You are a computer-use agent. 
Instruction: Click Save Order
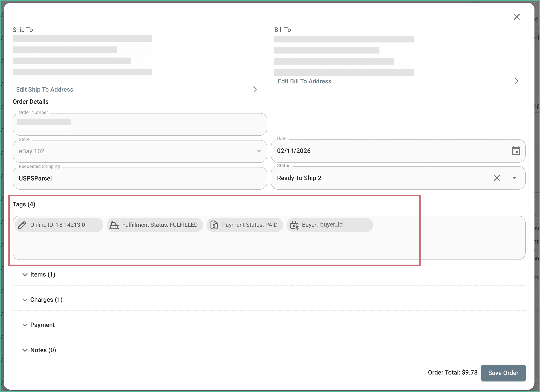tap(503, 373)
